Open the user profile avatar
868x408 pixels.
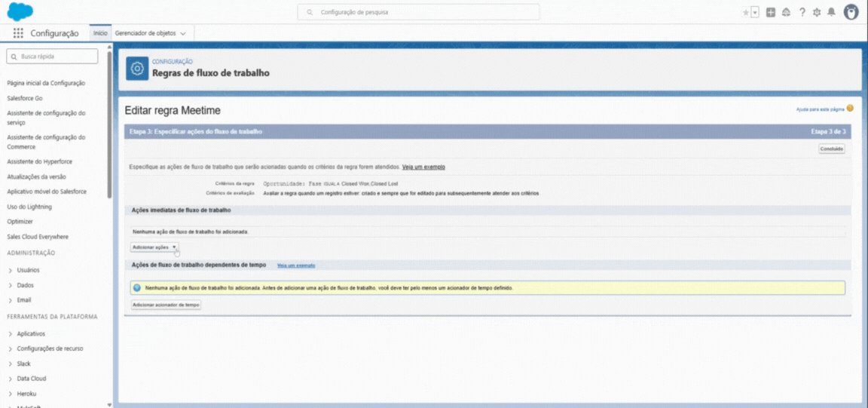[x=851, y=12]
